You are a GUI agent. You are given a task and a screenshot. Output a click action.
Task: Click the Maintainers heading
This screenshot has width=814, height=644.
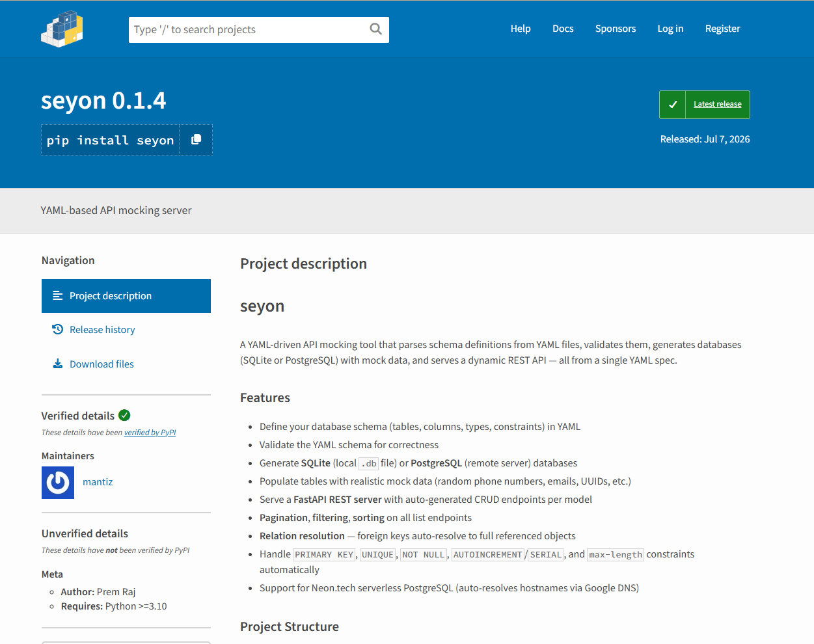(x=68, y=456)
